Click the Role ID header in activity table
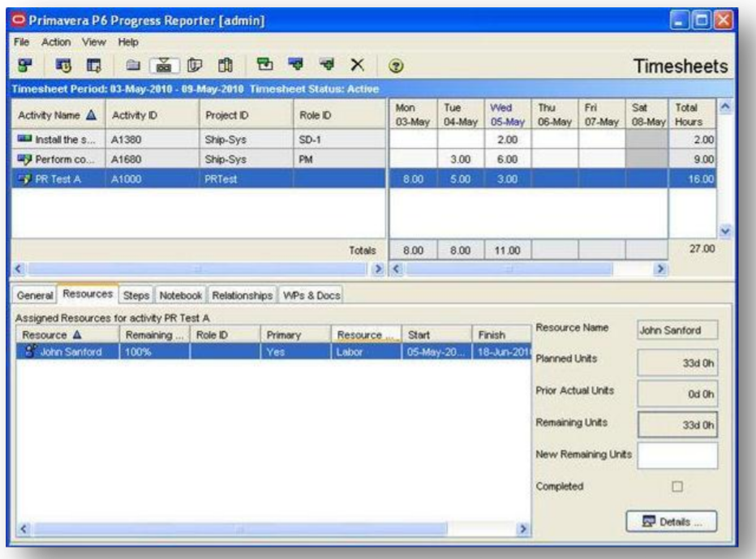The image size is (756, 559). pyautogui.click(x=339, y=115)
